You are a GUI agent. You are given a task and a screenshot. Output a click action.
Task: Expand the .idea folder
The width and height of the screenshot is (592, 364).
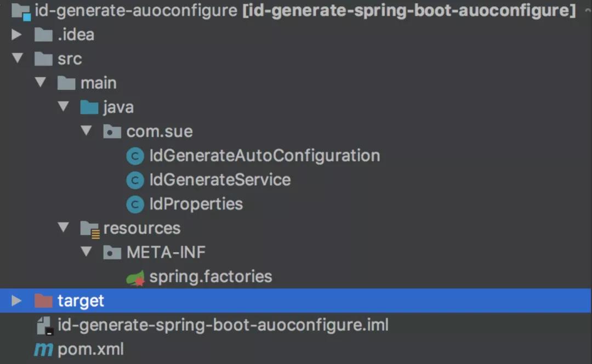click(15, 35)
